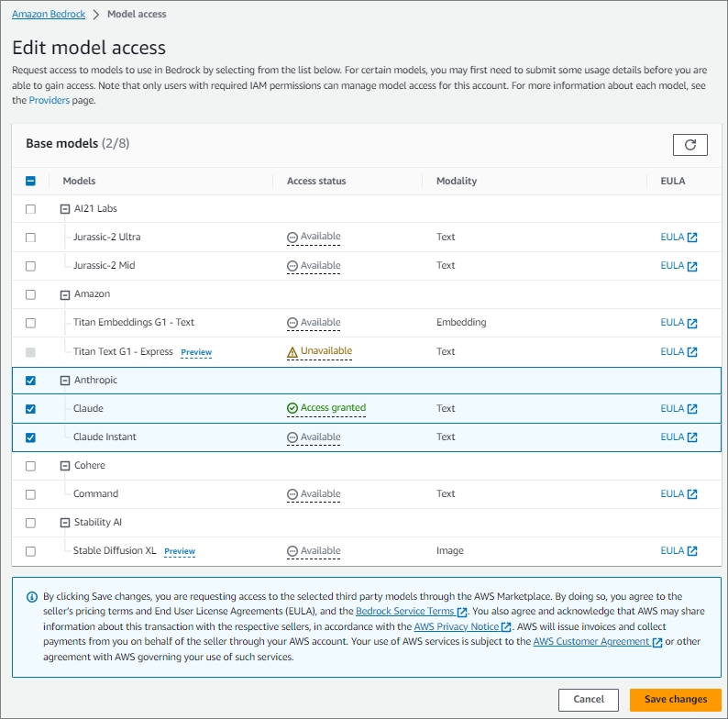This screenshot has width=728, height=719.
Task: Collapse the Anthropic group
Action: 65,381
